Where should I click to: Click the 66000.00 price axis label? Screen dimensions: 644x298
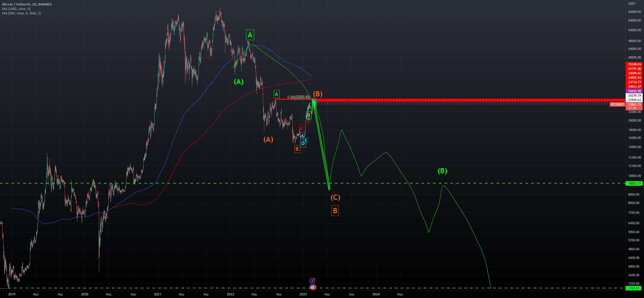(635, 12)
